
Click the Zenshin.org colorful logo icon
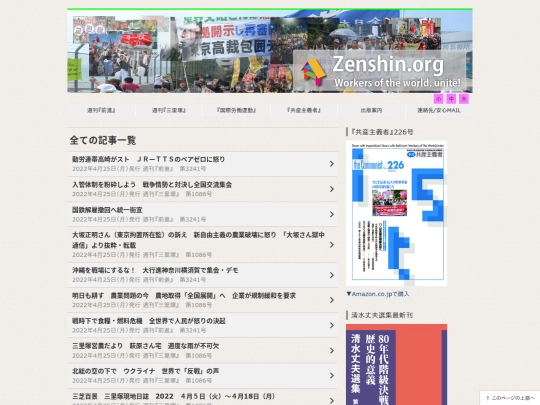313,71
